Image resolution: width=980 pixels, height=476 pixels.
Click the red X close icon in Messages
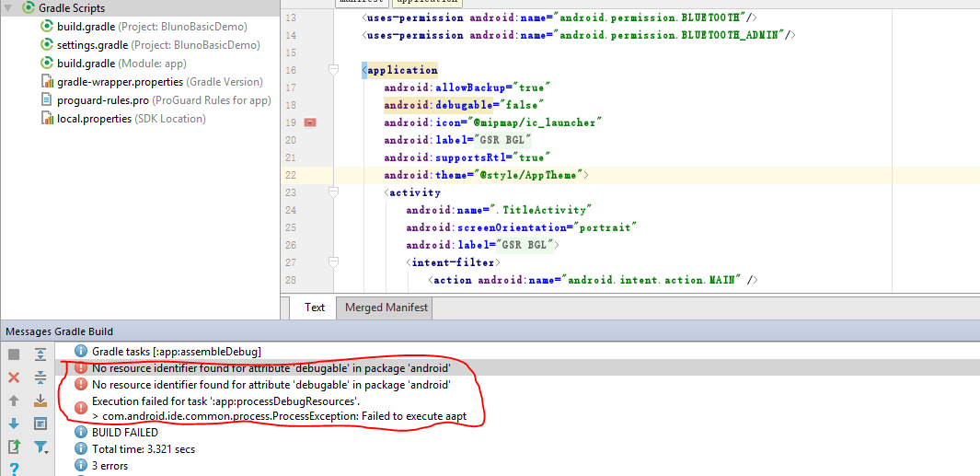point(14,377)
